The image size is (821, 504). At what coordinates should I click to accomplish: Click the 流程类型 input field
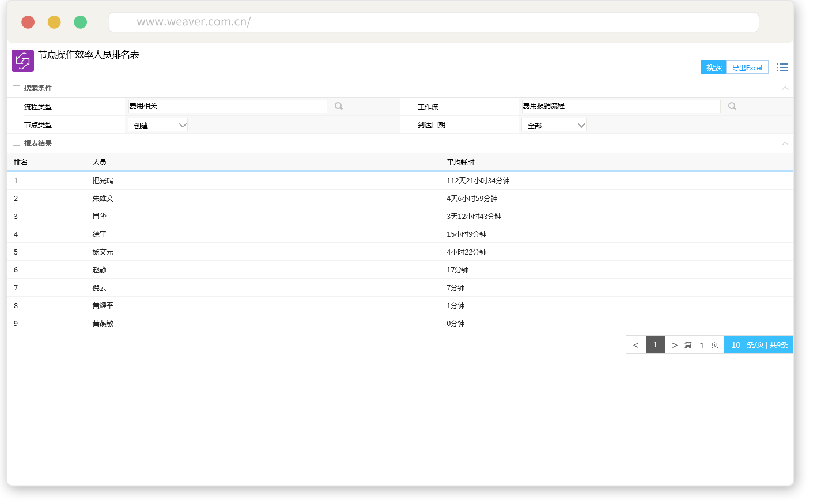(228, 107)
